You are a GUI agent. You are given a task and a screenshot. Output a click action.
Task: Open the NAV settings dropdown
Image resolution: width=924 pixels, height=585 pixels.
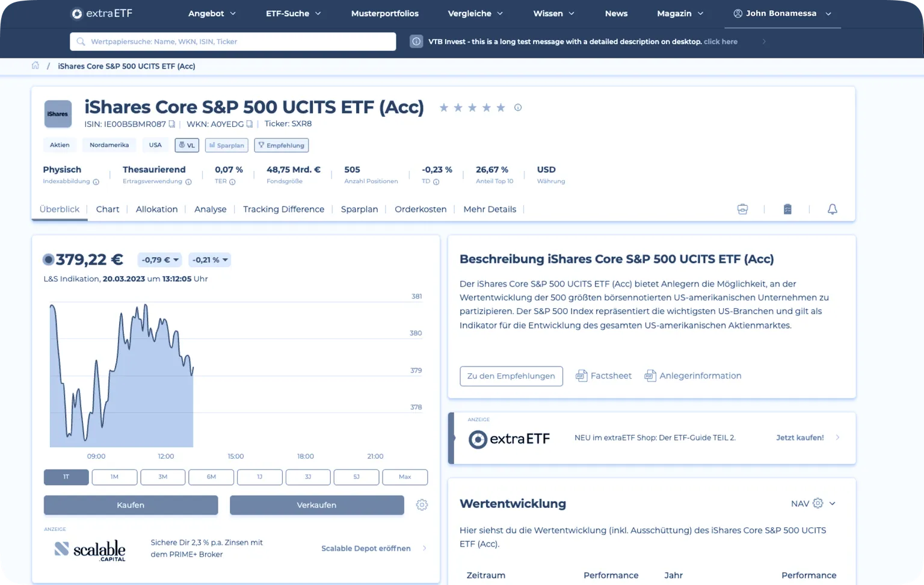[814, 504]
